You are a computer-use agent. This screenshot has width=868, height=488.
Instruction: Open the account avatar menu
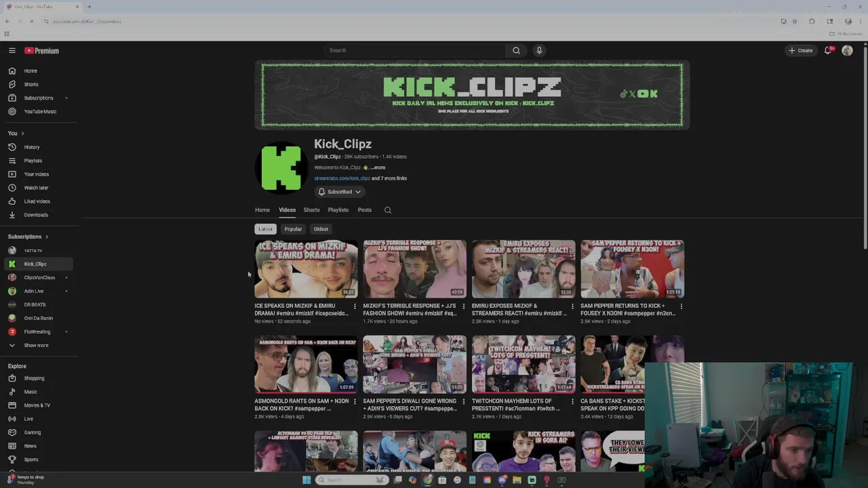[847, 50]
